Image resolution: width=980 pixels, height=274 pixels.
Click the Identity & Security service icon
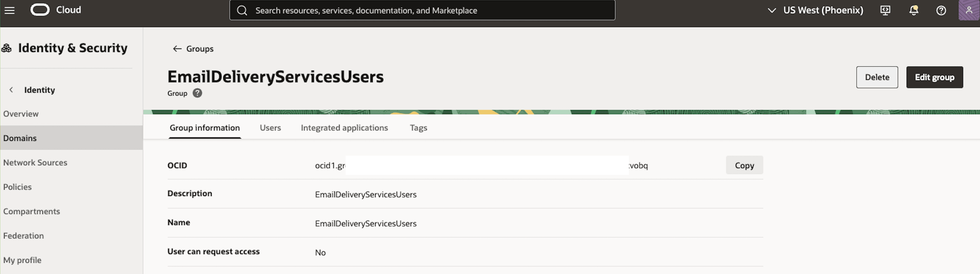coord(6,48)
